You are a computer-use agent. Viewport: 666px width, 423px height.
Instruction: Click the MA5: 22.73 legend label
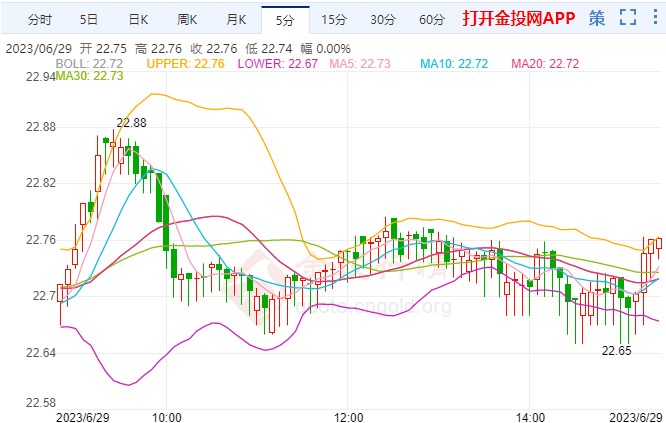(360, 64)
